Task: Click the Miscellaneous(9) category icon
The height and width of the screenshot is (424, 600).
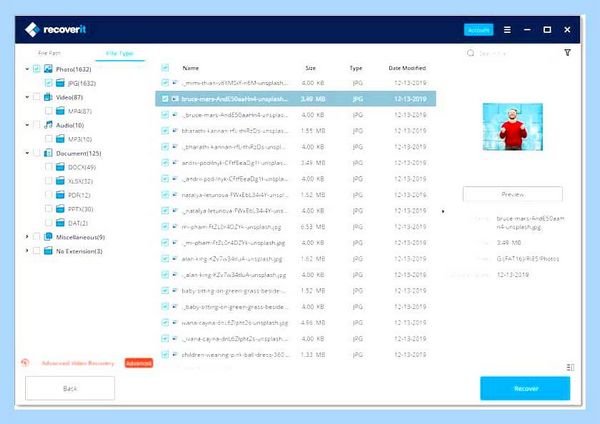Action: [48, 236]
